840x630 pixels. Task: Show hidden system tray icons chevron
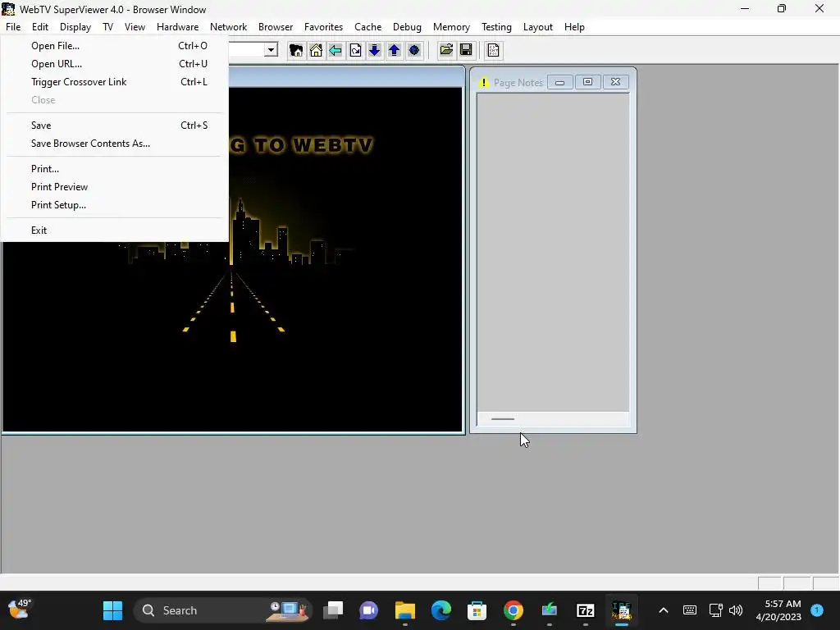pos(663,610)
